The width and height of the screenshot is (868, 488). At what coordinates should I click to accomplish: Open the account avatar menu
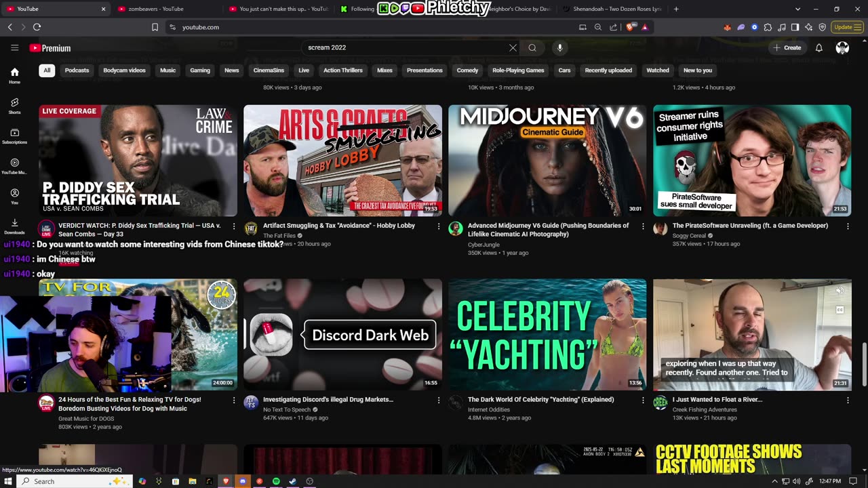pyautogui.click(x=842, y=47)
